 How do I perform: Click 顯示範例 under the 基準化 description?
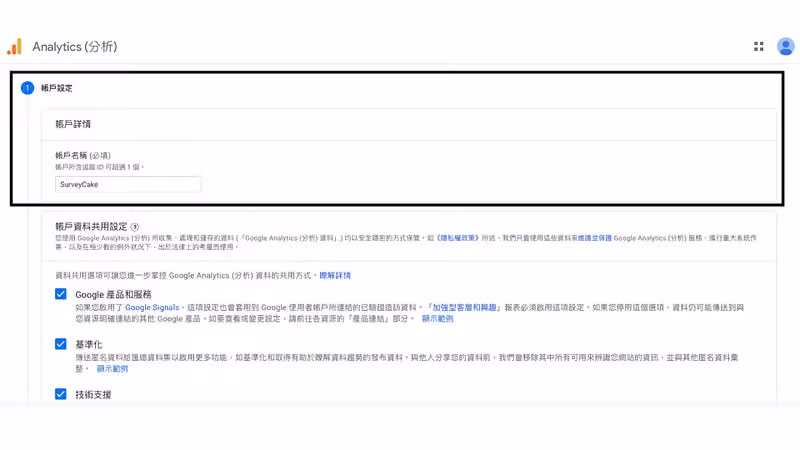coord(112,369)
